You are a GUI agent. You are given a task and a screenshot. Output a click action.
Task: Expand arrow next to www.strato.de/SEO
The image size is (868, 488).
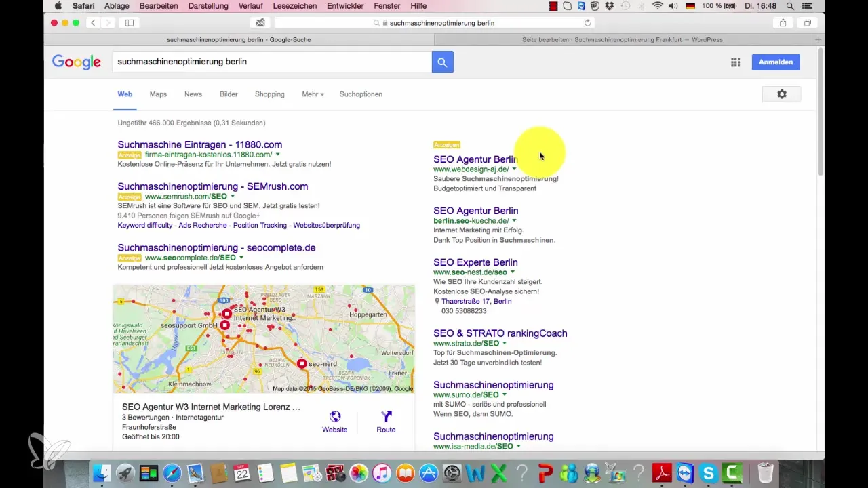[504, 344]
